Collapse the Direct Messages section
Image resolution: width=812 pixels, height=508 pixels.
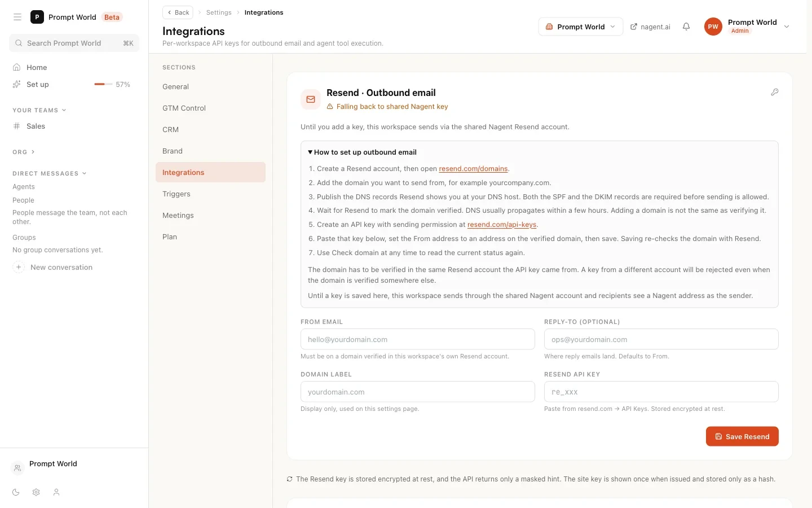[50, 173]
